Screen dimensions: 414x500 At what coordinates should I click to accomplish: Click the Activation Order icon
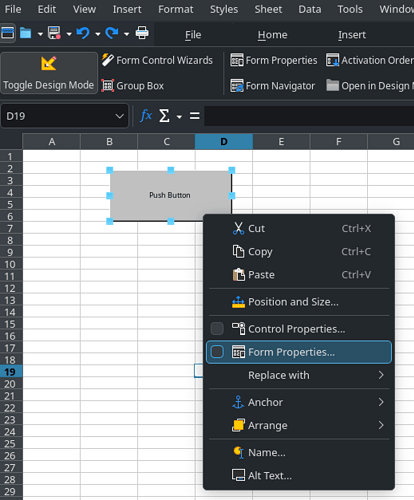pos(332,60)
